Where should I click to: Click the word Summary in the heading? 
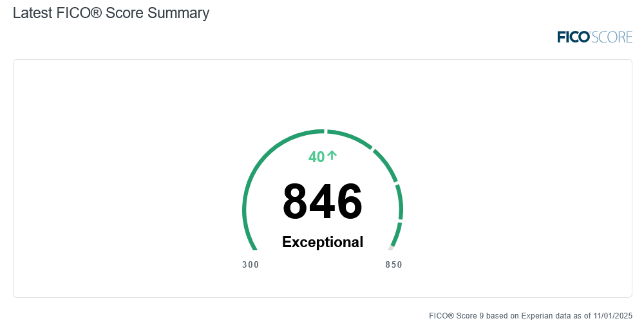pyautogui.click(x=182, y=13)
